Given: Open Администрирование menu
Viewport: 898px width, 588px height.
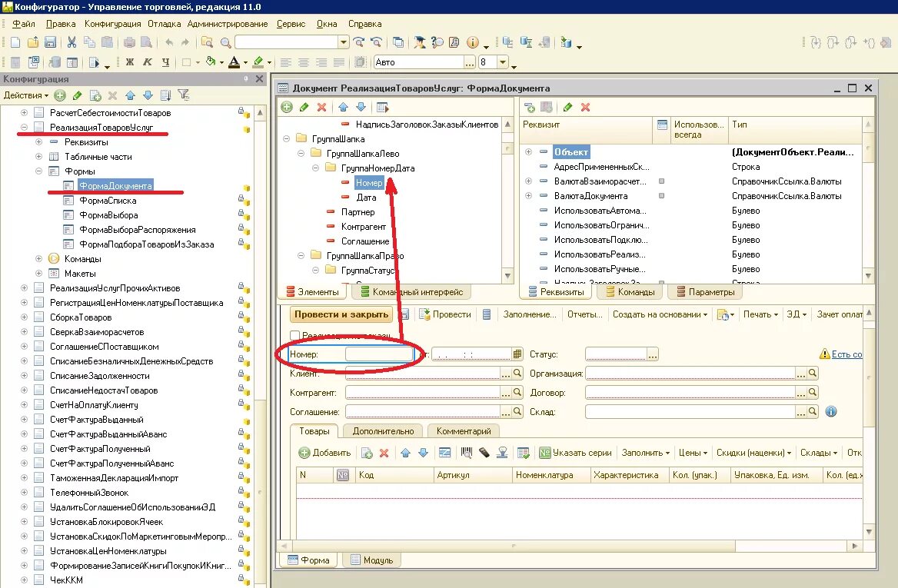Looking at the screenshot, I should tap(228, 24).
